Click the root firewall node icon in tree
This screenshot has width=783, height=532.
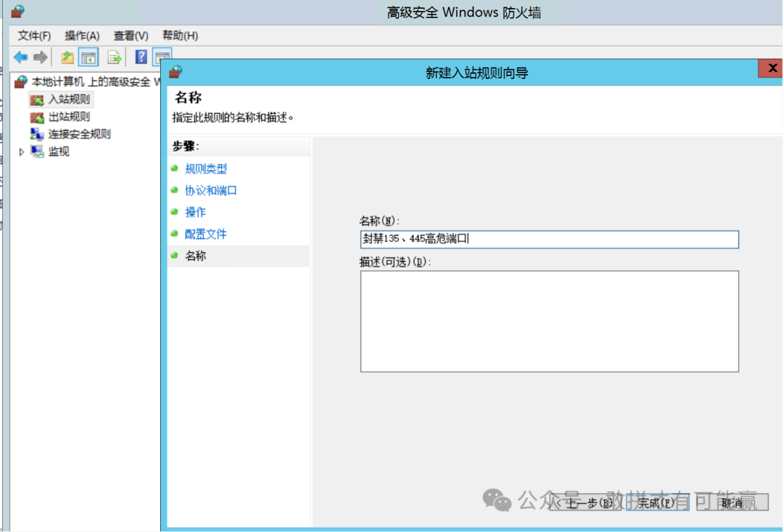pos(21,81)
